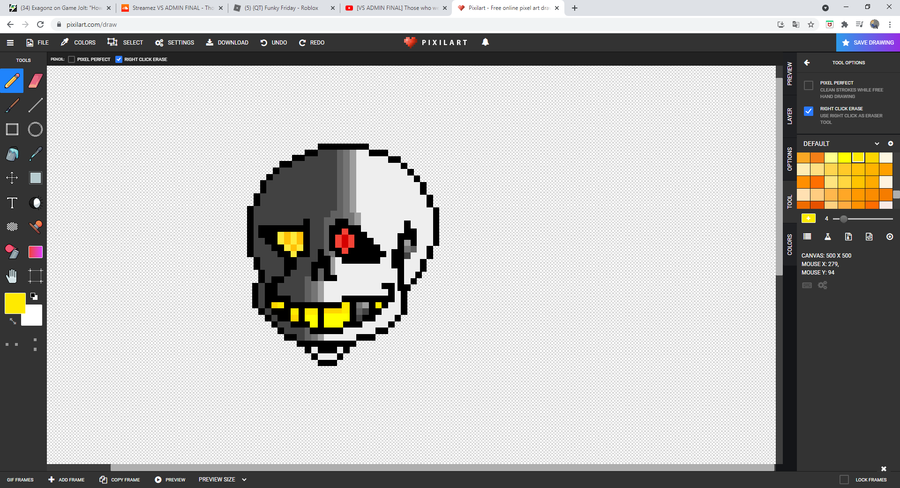900x488 pixels.
Task: Switch to the OPTIONS side tab
Action: (x=789, y=159)
